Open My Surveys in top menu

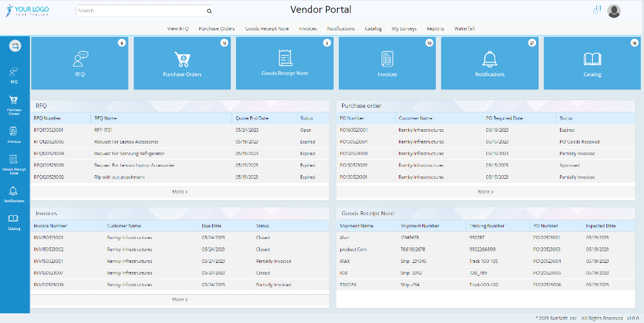[x=403, y=28]
